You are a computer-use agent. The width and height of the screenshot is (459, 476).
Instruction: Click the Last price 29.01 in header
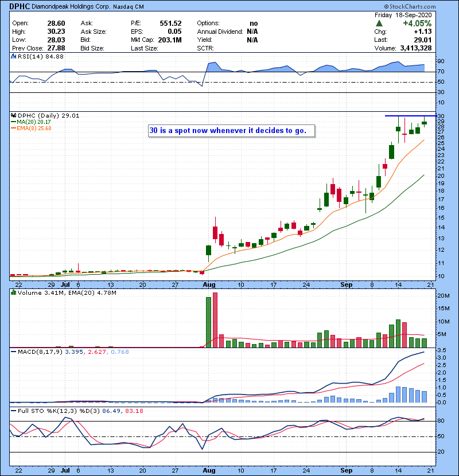point(422,40)
